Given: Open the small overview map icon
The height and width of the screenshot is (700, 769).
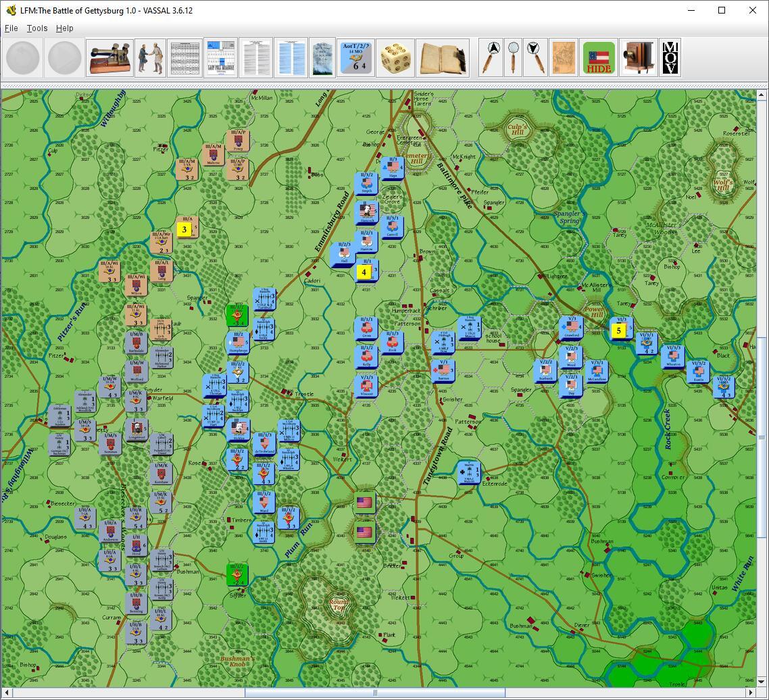Looking at the screenshot, I should click(x=564, y=58).
